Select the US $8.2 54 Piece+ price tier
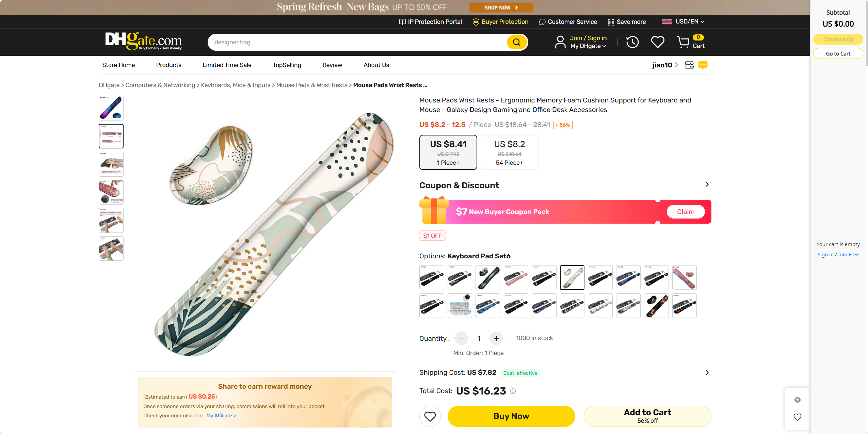 (509, 152)
